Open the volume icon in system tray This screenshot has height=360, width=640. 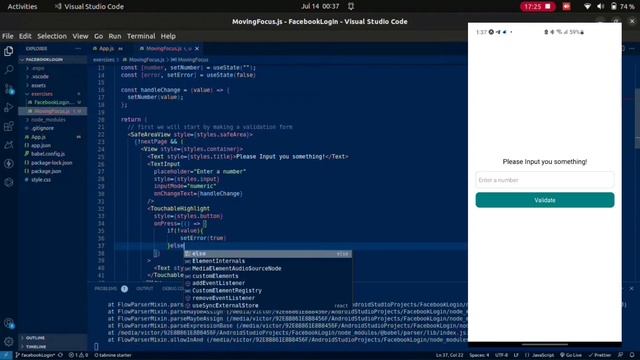pyautogui.click(x=600, y=7)
